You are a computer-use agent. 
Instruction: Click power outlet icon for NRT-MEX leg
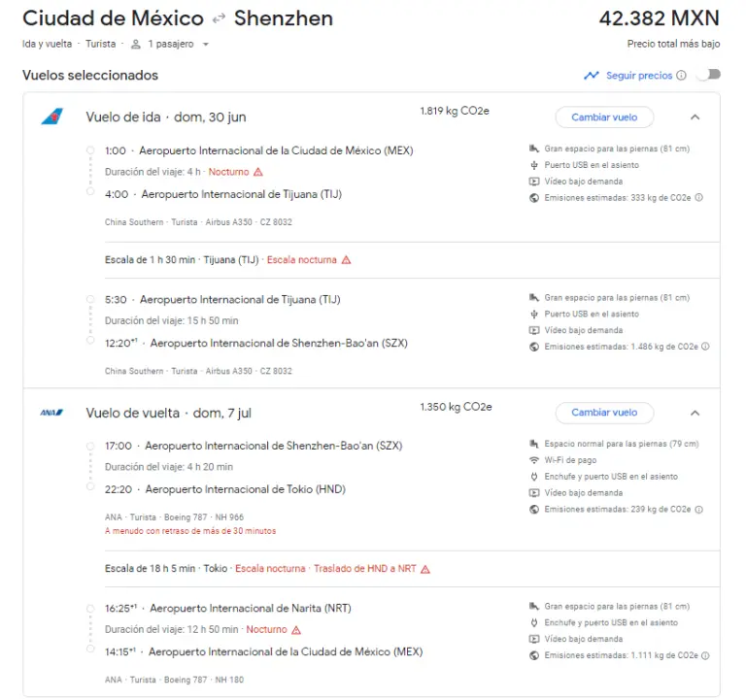click(534, 622)
